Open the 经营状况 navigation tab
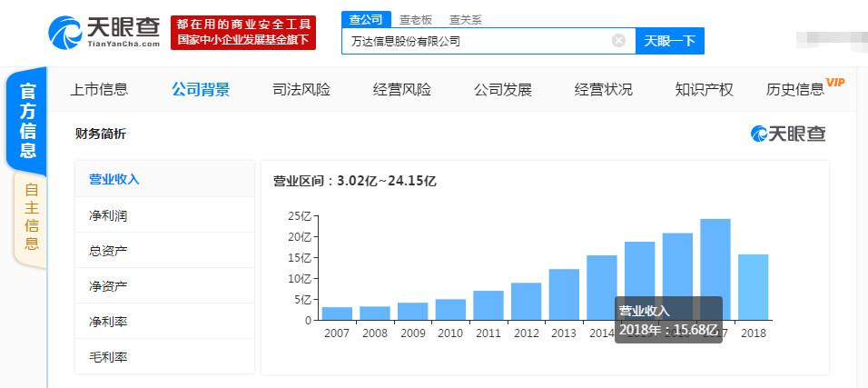Screen dimensions: 868x388 point(603,89)
